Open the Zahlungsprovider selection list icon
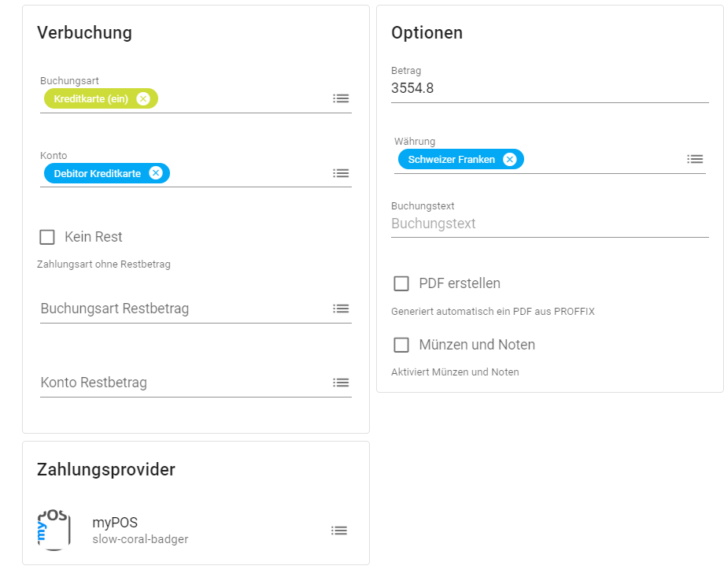724x588 pixels. click(339, 530)
